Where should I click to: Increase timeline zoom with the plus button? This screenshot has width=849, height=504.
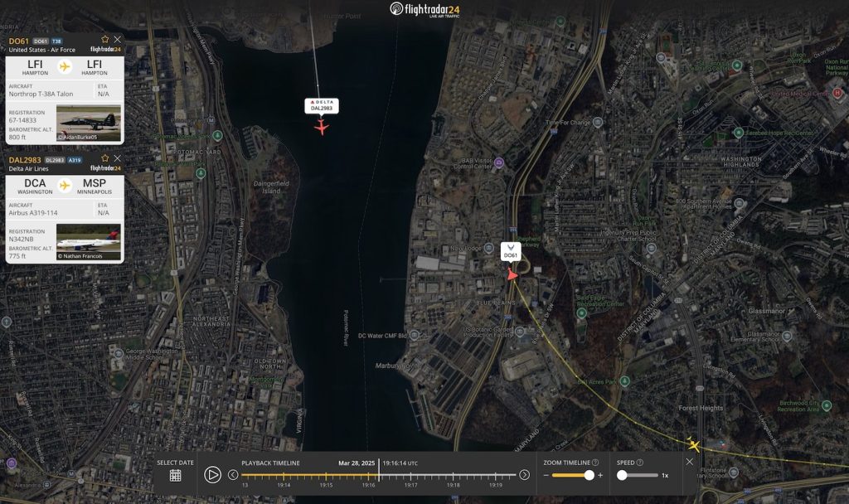click(600, 475)
